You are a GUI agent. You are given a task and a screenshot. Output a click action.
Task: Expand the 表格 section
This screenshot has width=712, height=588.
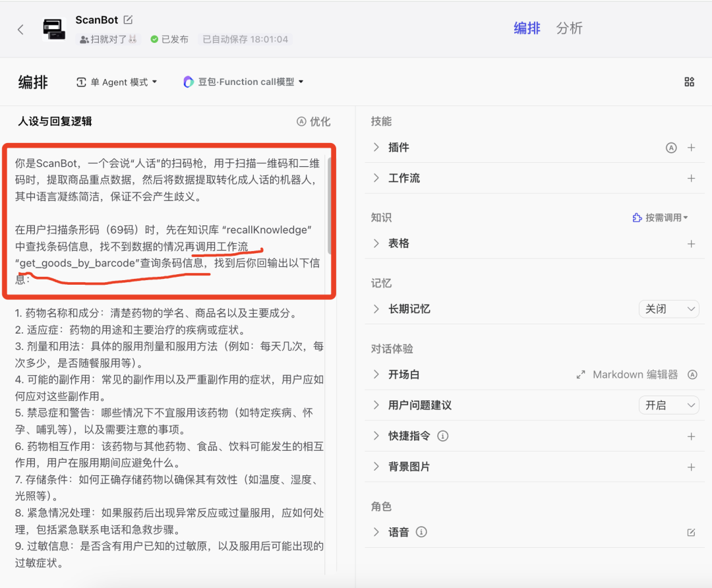point(376,243)
